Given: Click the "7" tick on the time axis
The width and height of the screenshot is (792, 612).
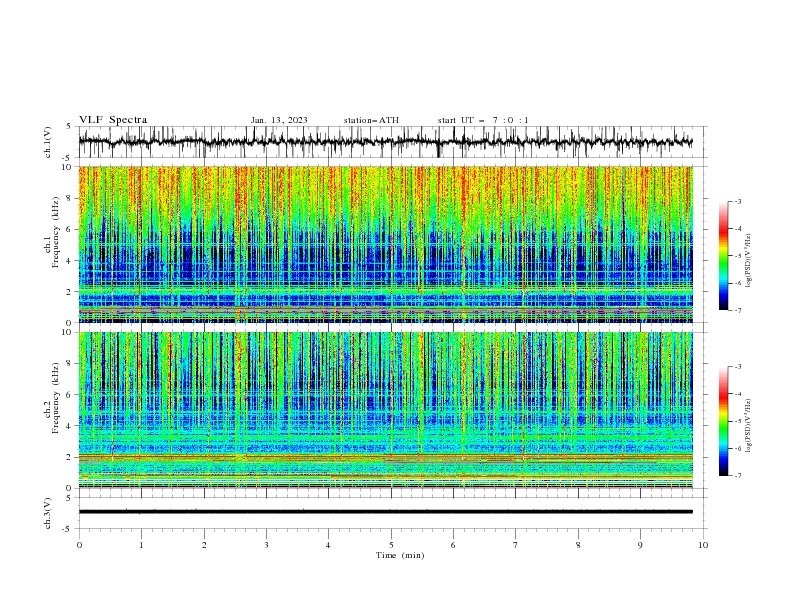Looking at the screenshot, I should (x=516, y=545).
